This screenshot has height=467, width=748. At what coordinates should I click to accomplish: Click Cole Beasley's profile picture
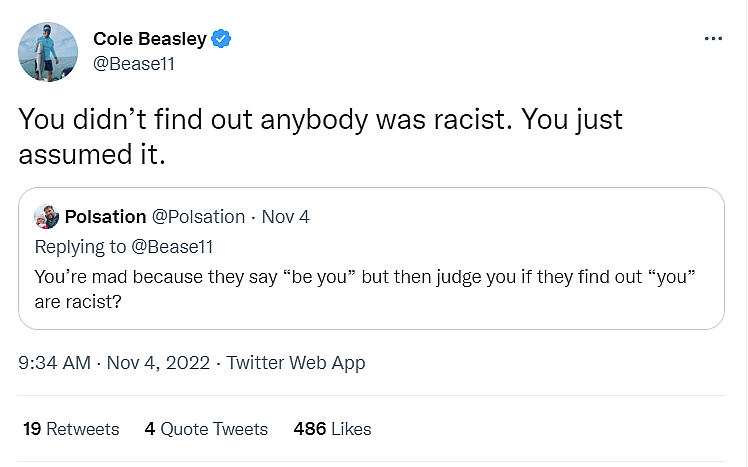pyautogui.click(x=48, y=52)
